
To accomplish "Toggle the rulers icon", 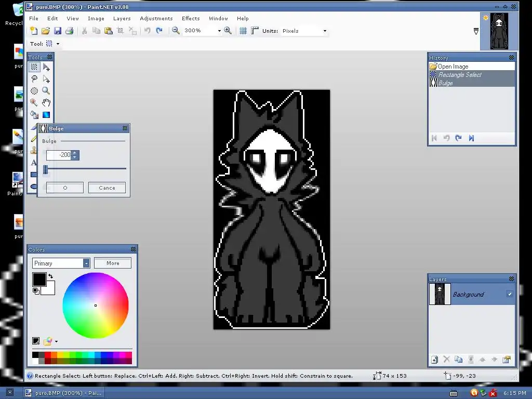I will (x=255, y=31).
